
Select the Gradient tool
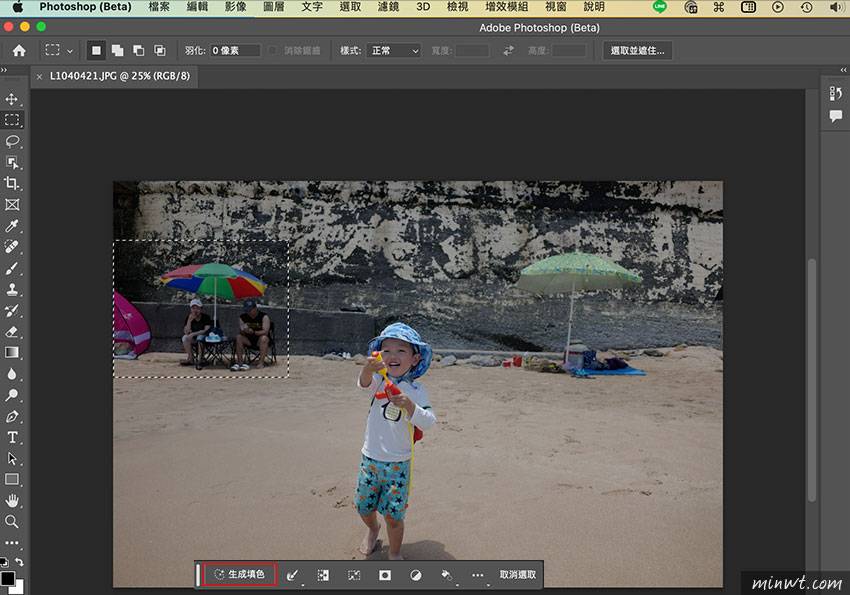pyautogui.click(x=13, y=352)
